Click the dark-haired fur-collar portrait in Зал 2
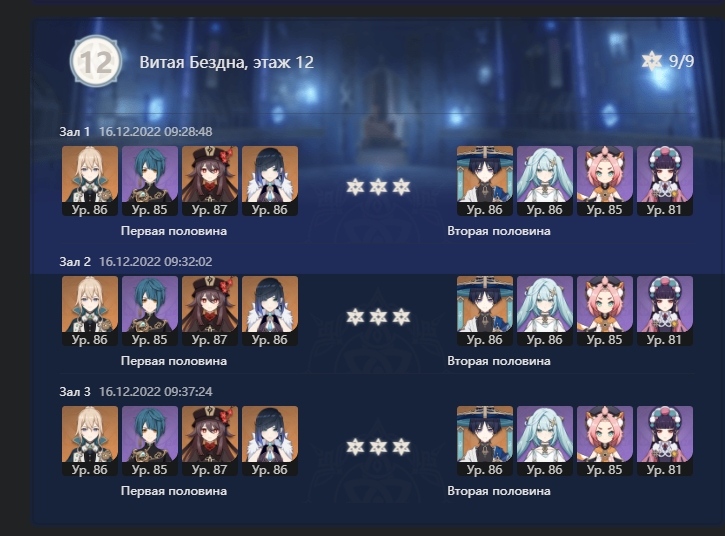The width and height of the screenshot is (725, 536). 270,311
